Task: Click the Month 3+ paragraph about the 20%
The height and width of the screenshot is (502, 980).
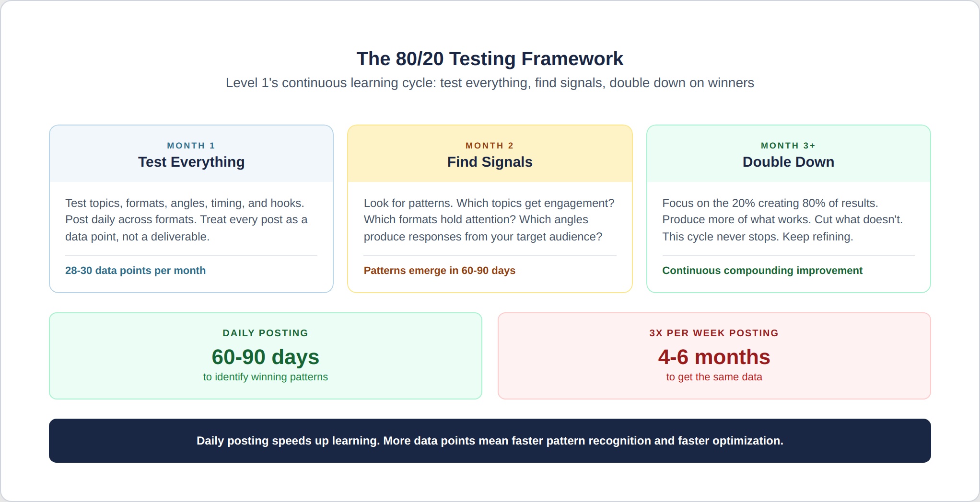Action: pos(782,220)
